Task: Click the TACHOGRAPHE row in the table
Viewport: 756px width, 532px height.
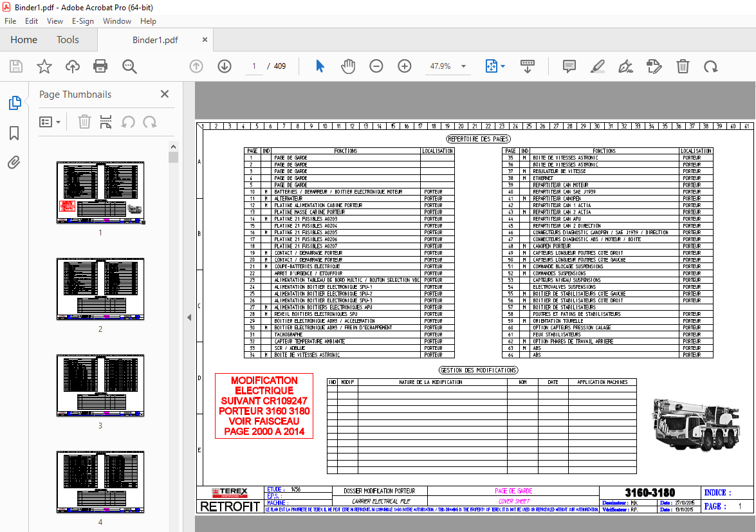Action: [349, 335]
